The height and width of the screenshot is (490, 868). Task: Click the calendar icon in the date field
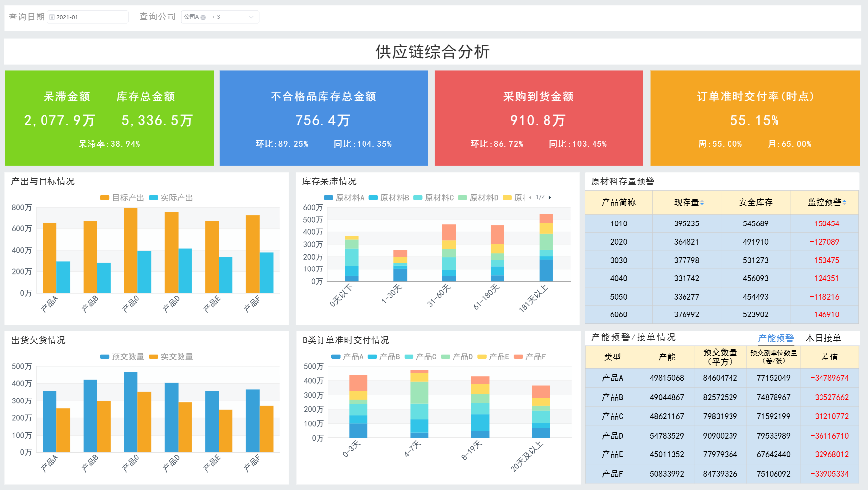coord(52,17)
